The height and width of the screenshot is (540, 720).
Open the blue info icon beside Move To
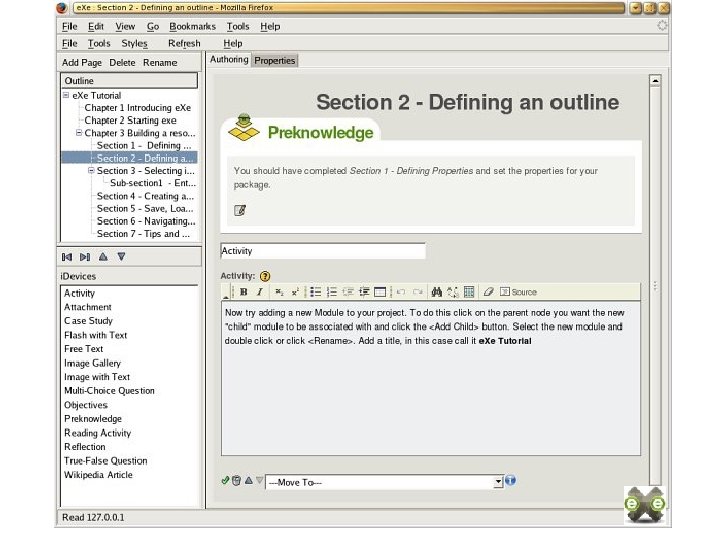[511, 481]
